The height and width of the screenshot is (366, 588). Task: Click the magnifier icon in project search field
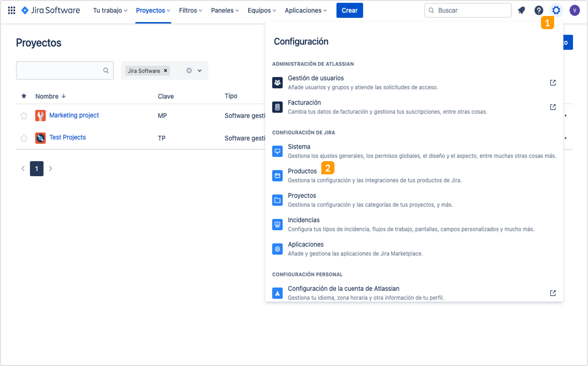coord(106,70)
